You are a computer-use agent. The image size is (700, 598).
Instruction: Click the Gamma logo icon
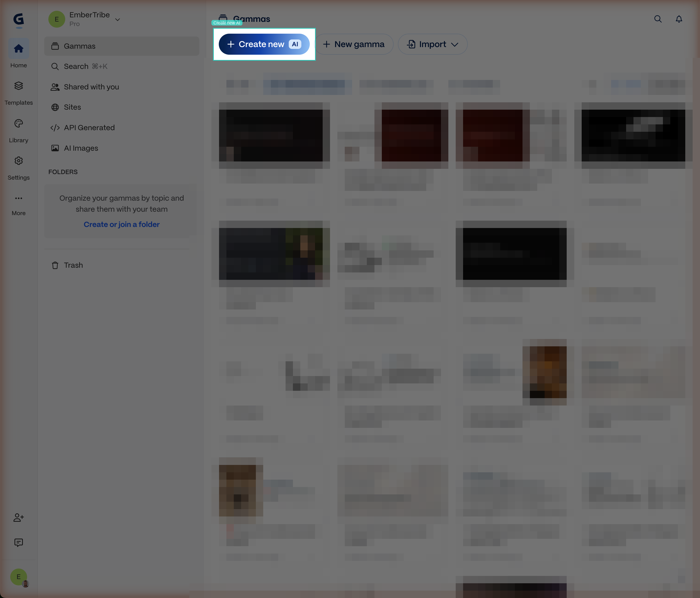19,20
